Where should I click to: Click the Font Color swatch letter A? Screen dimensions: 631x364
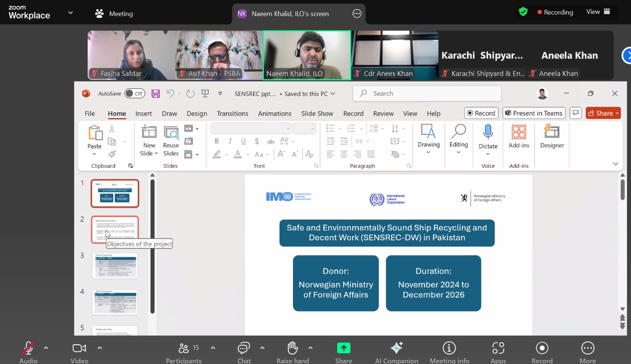click(x=237, y=154)
